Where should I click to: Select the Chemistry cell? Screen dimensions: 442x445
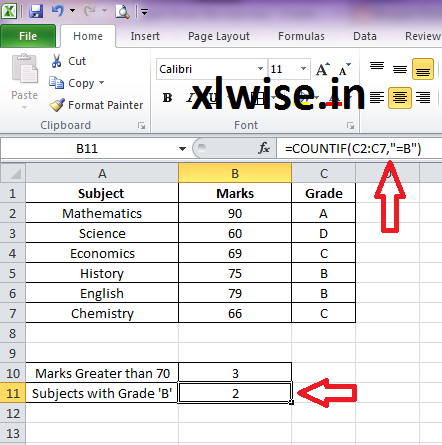click(102, 313)
